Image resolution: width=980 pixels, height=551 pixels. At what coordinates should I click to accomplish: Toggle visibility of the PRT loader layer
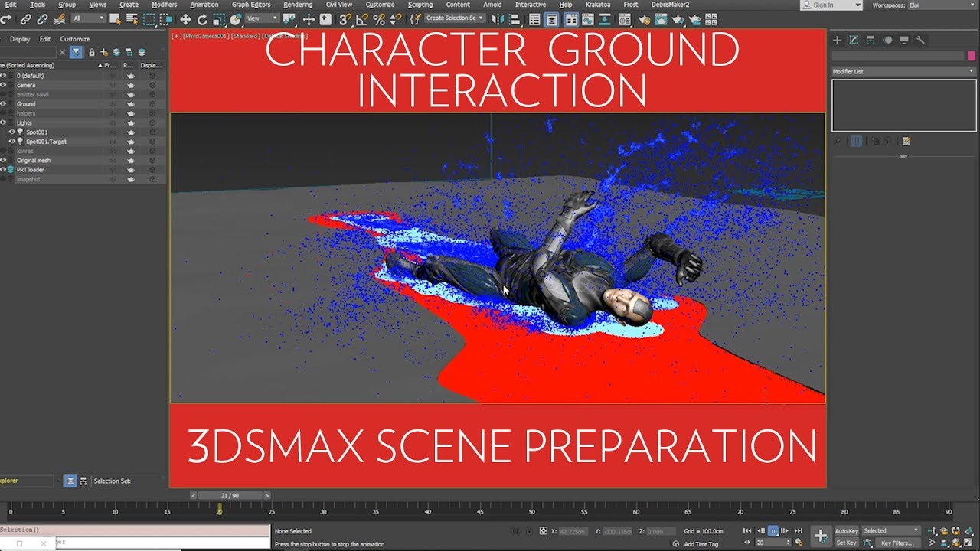(3, 169)
